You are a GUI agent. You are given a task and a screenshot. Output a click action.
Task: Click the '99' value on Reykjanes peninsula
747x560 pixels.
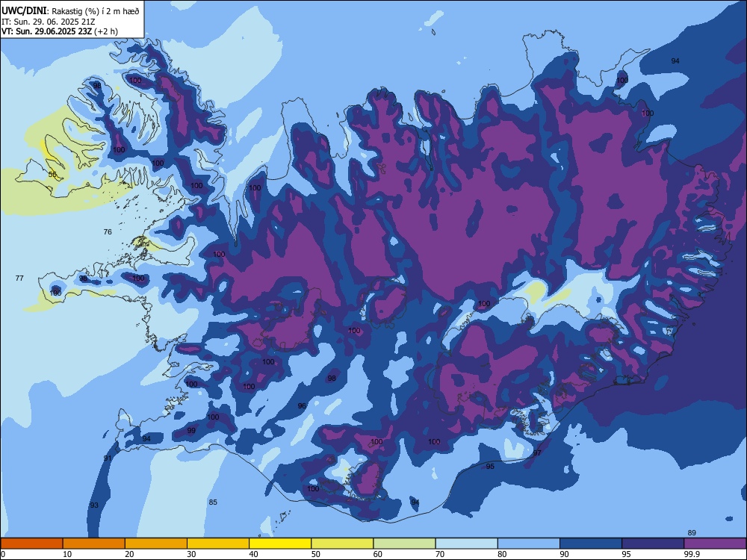click(191, 431)
